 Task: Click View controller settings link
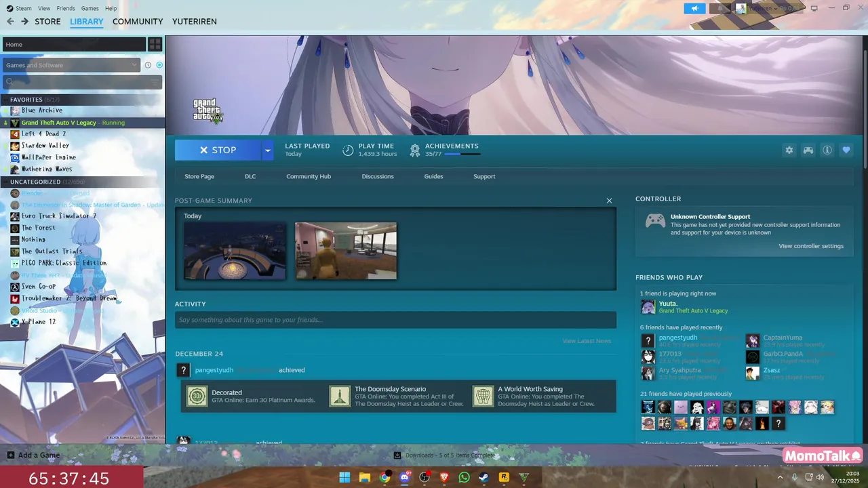click(811, 246)
